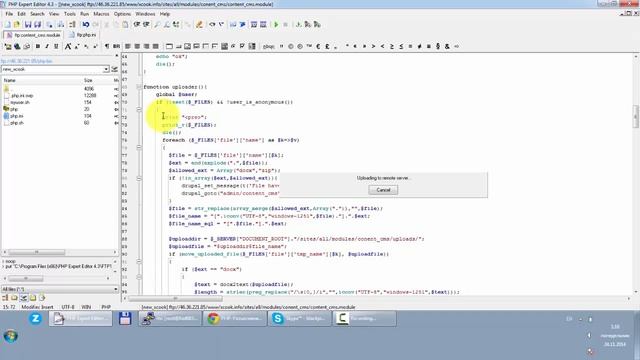Collapse fold marker at in_array if block
640x360 pixels.
pos(139,178)
